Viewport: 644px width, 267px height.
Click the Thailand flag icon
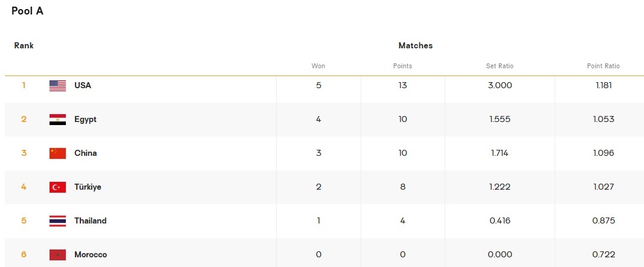click(57, 221)
